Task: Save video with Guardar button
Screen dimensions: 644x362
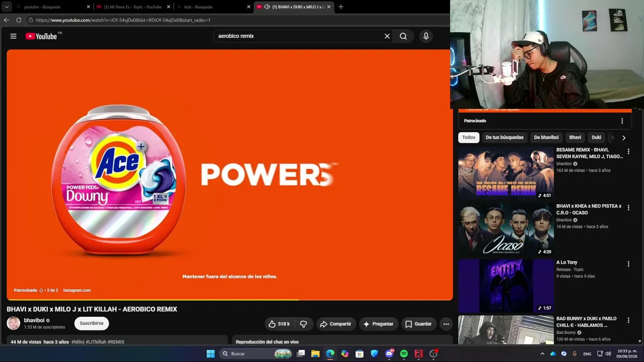Action: (419, 324)
